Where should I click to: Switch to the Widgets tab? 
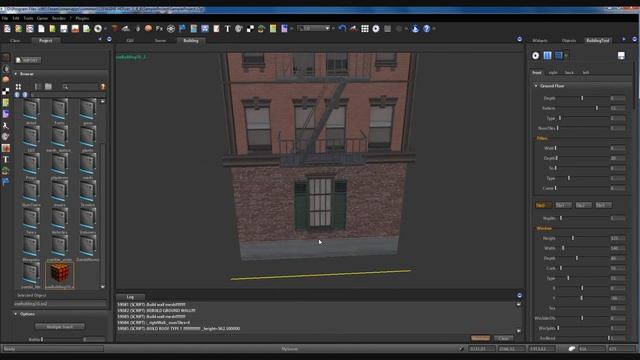pyautogui.click(x=540, y=40)
